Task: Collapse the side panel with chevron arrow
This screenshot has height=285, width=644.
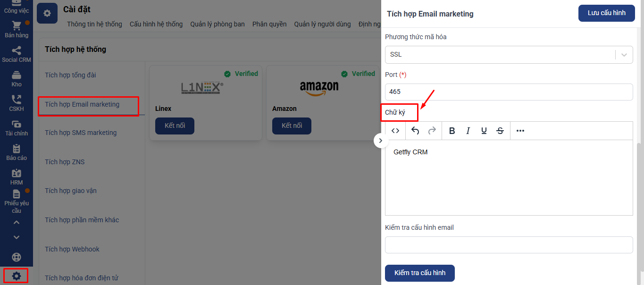Action: coord(381,141)
